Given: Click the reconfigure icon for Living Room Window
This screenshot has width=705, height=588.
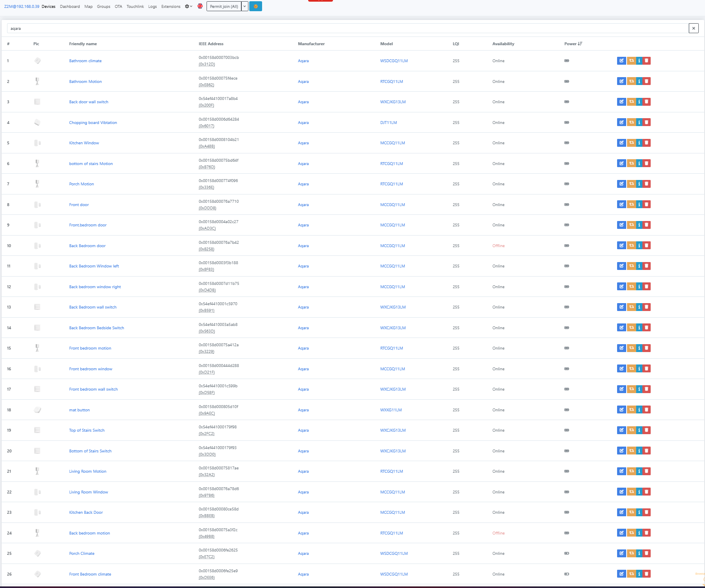Looking at the screenshot, I should (x=631, y=492).
